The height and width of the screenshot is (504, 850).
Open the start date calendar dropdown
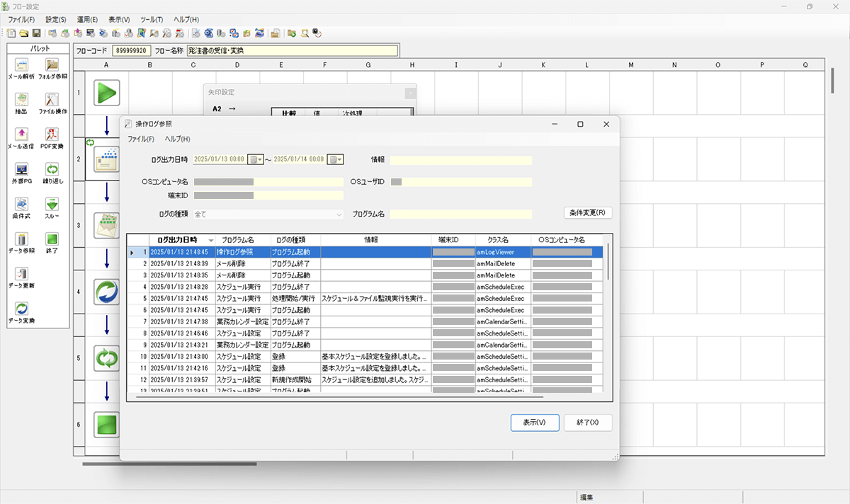(256, 160)
